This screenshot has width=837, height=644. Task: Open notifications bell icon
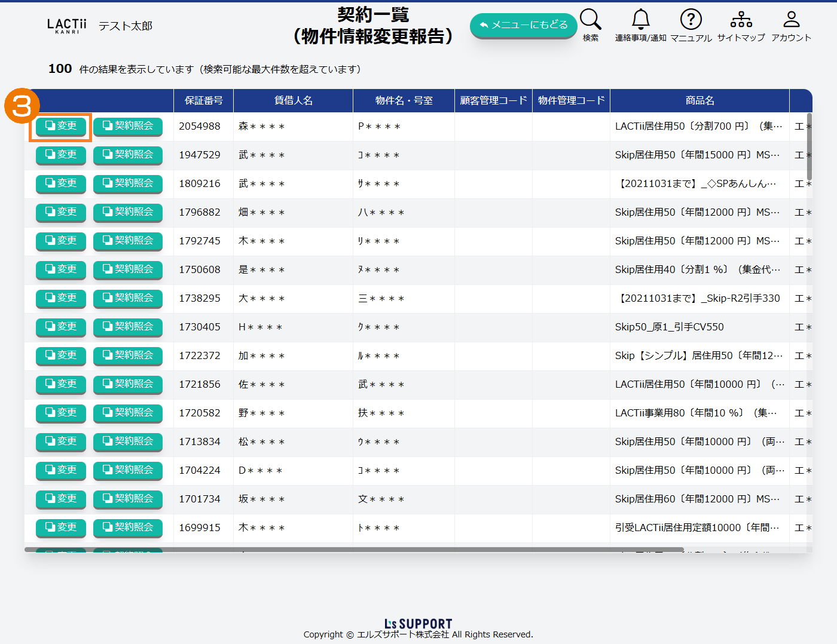coord(640,20)
